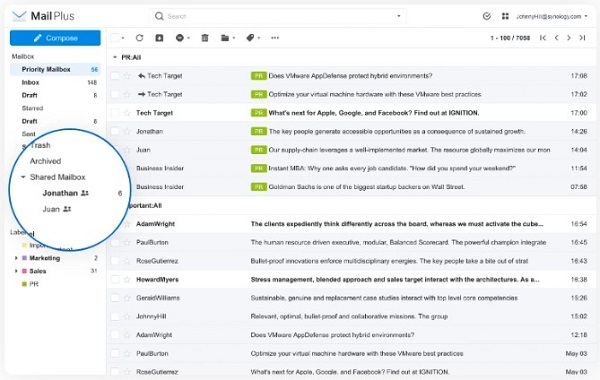
Task: Open the move-to-folder icon menu
Action: click(228, 38)
